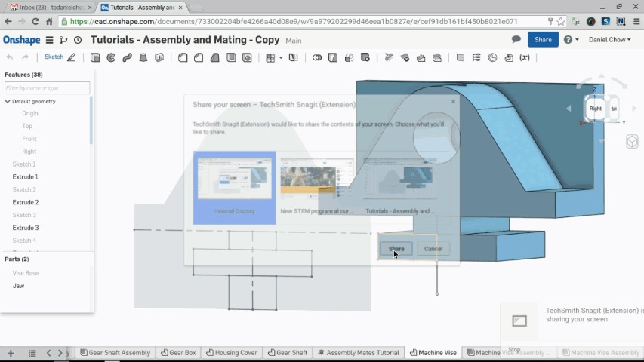The image size is (644, 362).
Task: Open the document history clock icon
Action: click(78, 40)
